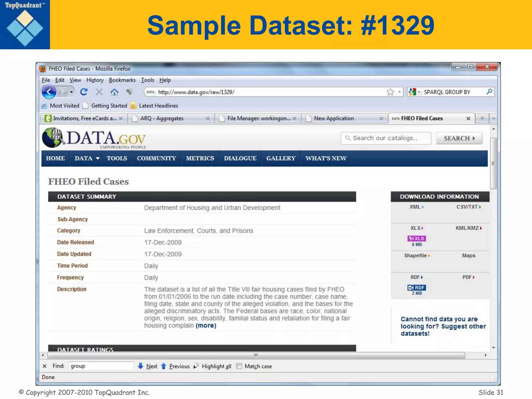The width and height of the screenshot is (532, 399).
Task: Click the (more) link in Description
Action: point(206,325)
